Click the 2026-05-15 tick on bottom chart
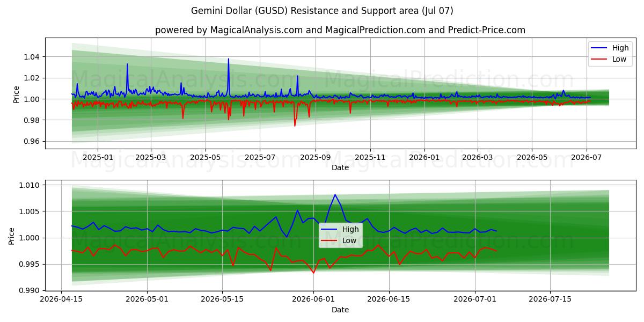The image size is (644, 322). 222,300
